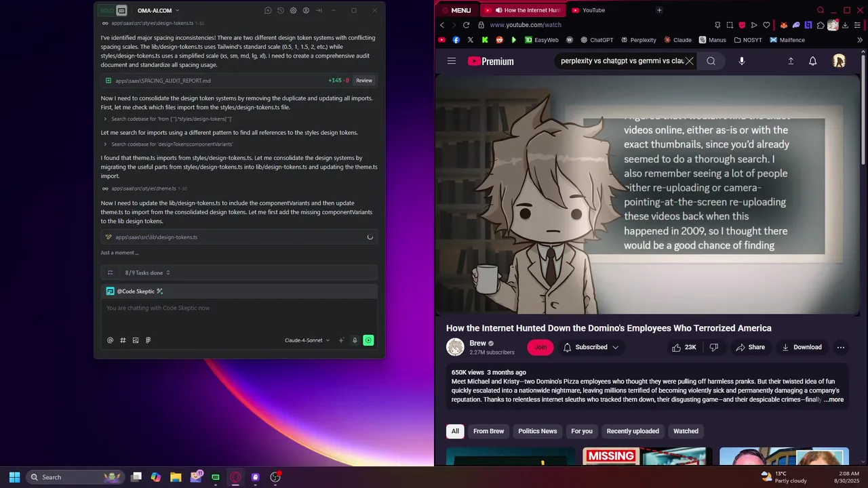Open the Claude-4-Sonnet model dropdown
This screenshot has width=868, height=488.
[x=307, y=340]
